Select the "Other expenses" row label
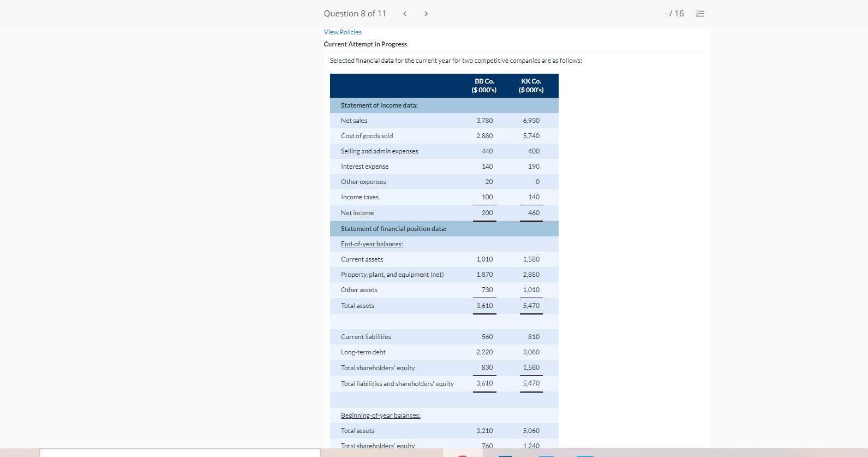The height and width of the screenshot is (457, 868). [363, 182]
